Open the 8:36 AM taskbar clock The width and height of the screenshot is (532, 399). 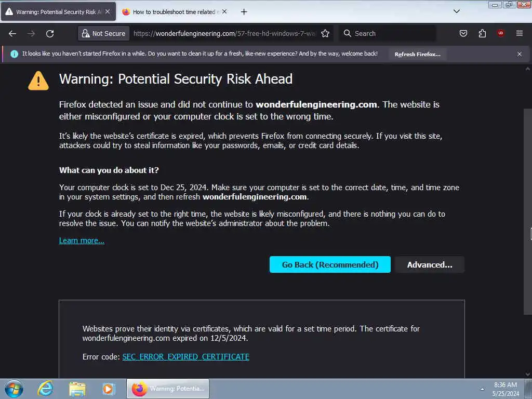(x=505, y=389)
